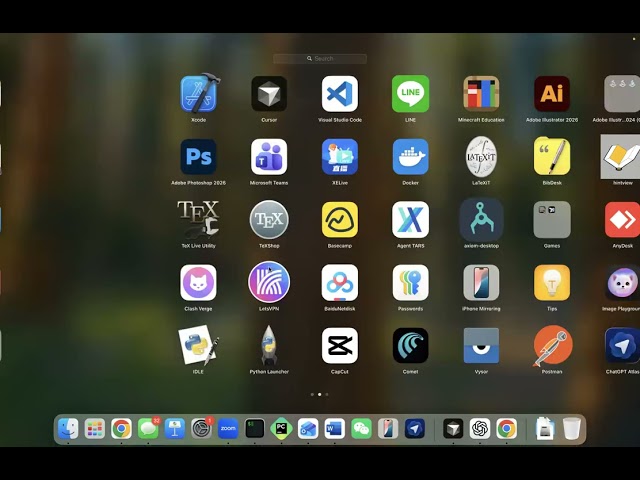Open Adobe Photoshop 2026

198,157
